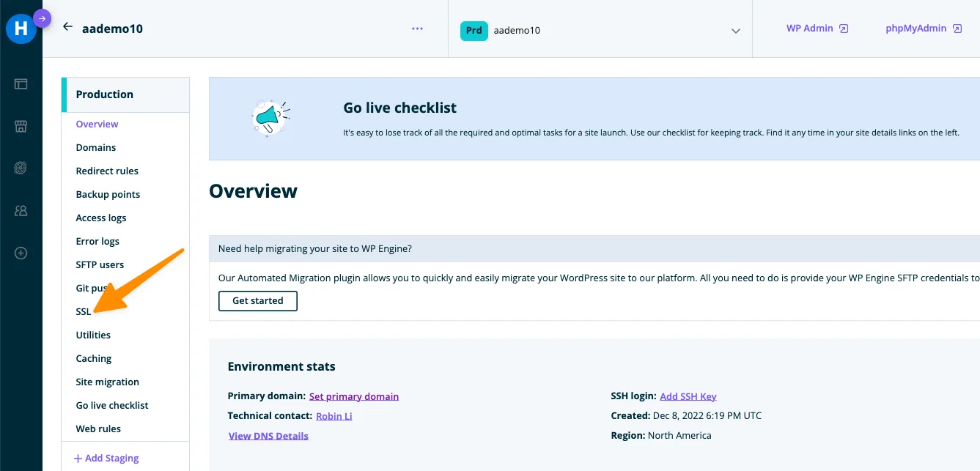980x471 pixels.
Task: Click the Created date Dec 8, 2022 text
Action: [686, 415]
